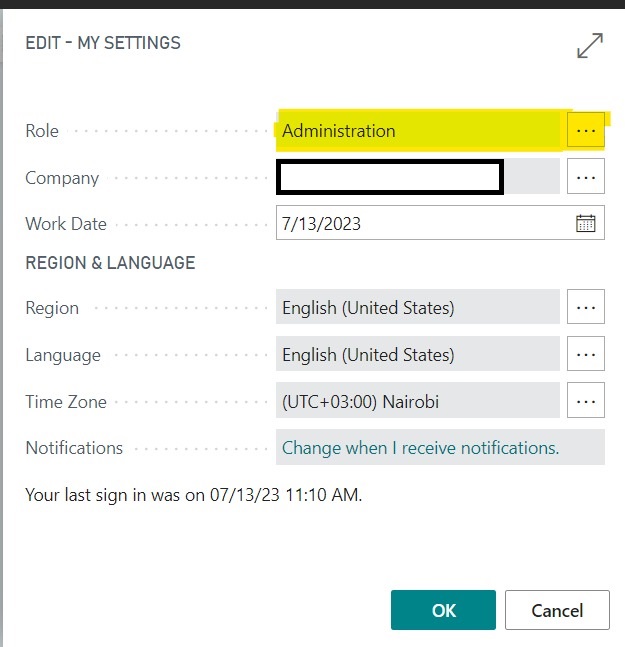Viewport: 625px width, 647px height.
Task: Click the Role field label
Action: [x=42, y=131]
